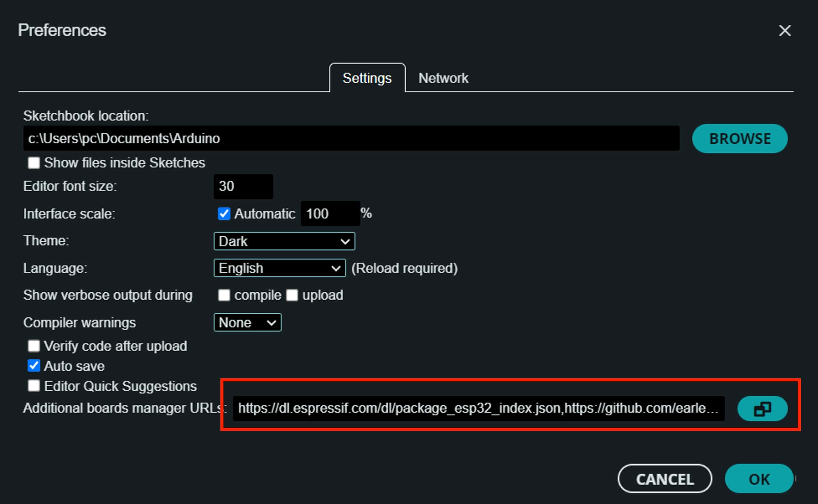Click the BROWSE button

click(740, 139)
